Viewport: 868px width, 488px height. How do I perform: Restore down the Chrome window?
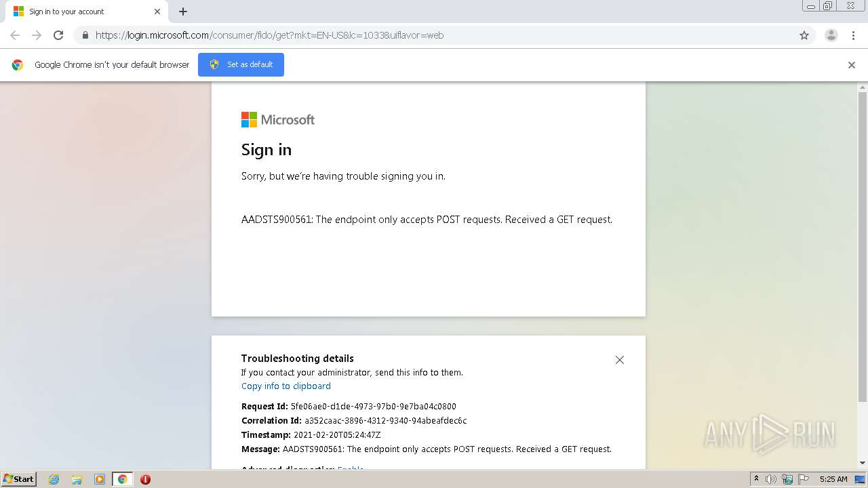click(x=828, y=6)
